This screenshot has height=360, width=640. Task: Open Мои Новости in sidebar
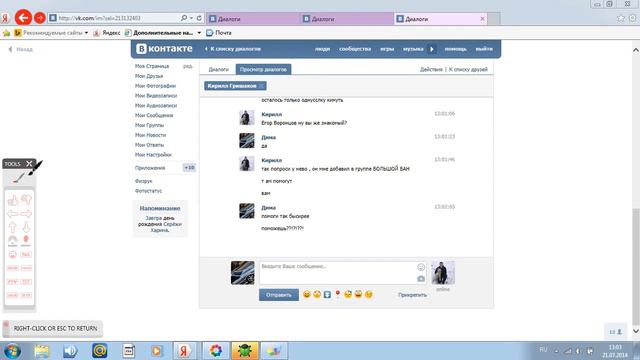click(x=150, y=135)
